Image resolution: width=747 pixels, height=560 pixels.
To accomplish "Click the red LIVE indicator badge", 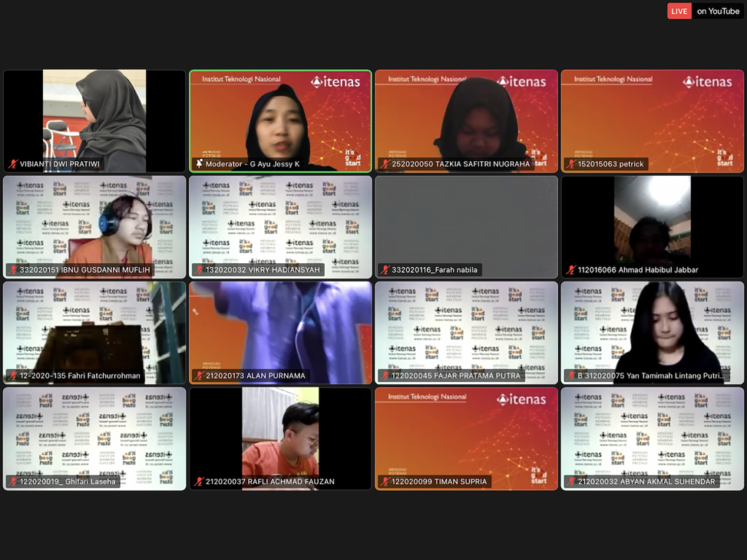I will pyautogui.click(x=679, y=11).
